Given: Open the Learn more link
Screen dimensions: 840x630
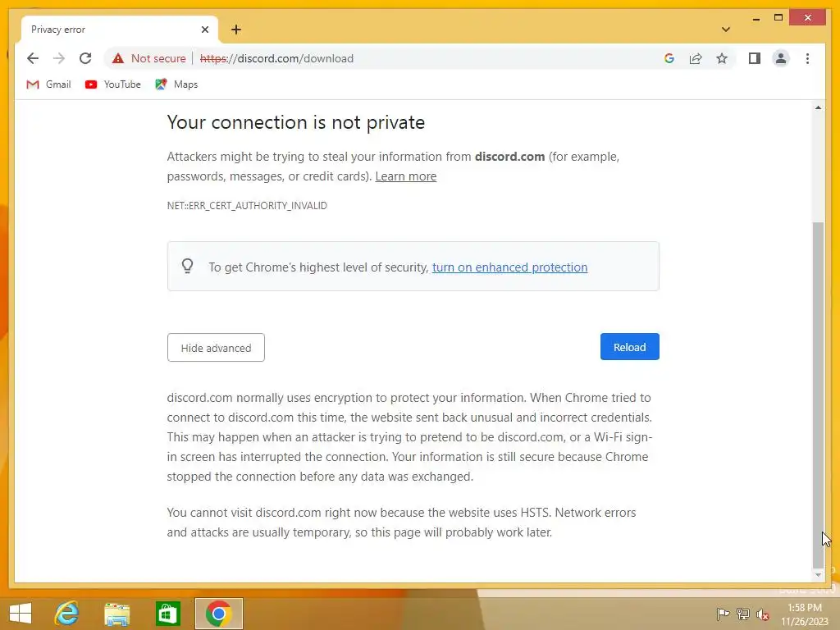Looking at the screenshot, I should click(405, 176).
